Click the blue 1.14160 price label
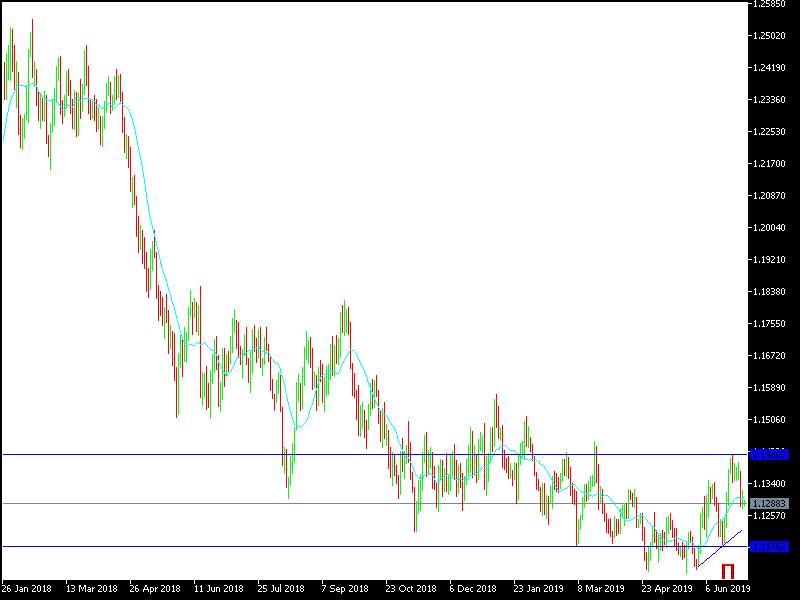Screen dimensions: 800x600 point(769,454)
